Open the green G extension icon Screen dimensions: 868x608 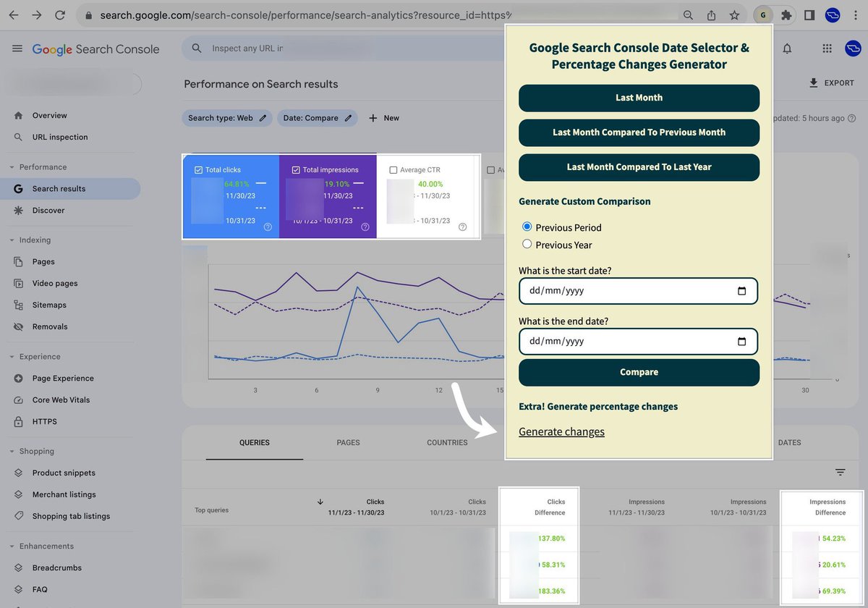pyautogui.click(x=762, y=14)
